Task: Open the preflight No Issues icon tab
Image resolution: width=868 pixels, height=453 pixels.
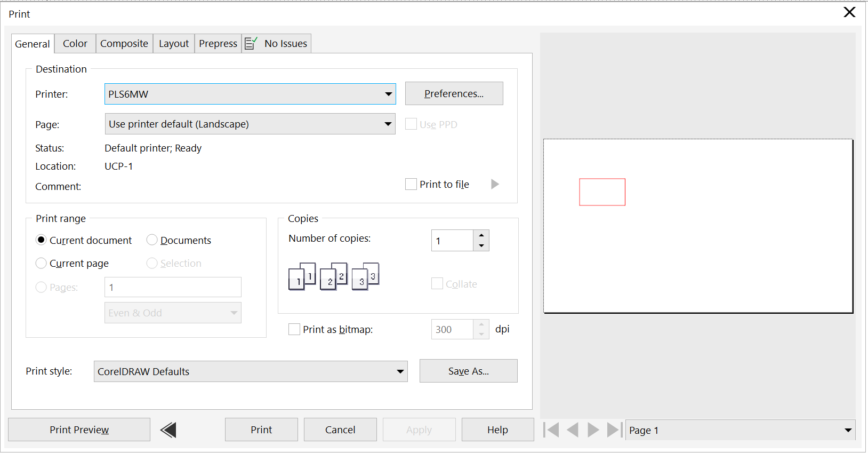Action: tap(277, 43)
